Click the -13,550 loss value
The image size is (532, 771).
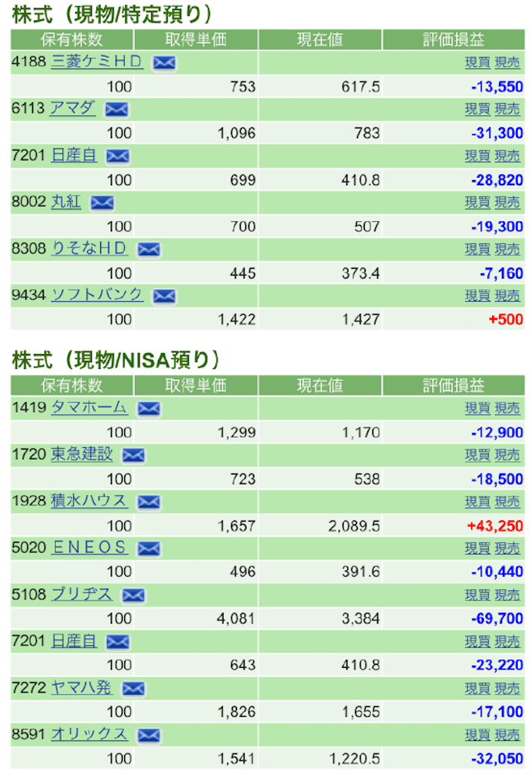pos(497,87)
